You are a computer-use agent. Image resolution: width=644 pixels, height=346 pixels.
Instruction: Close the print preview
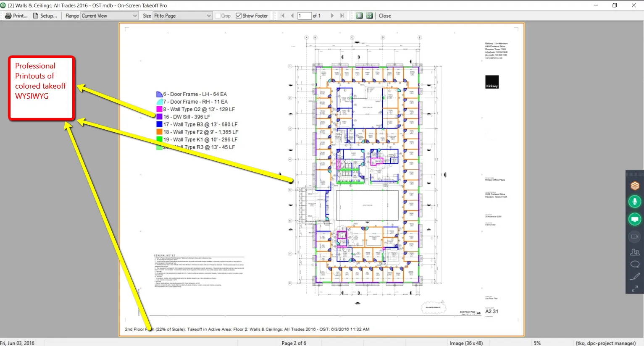coord(385,16)
